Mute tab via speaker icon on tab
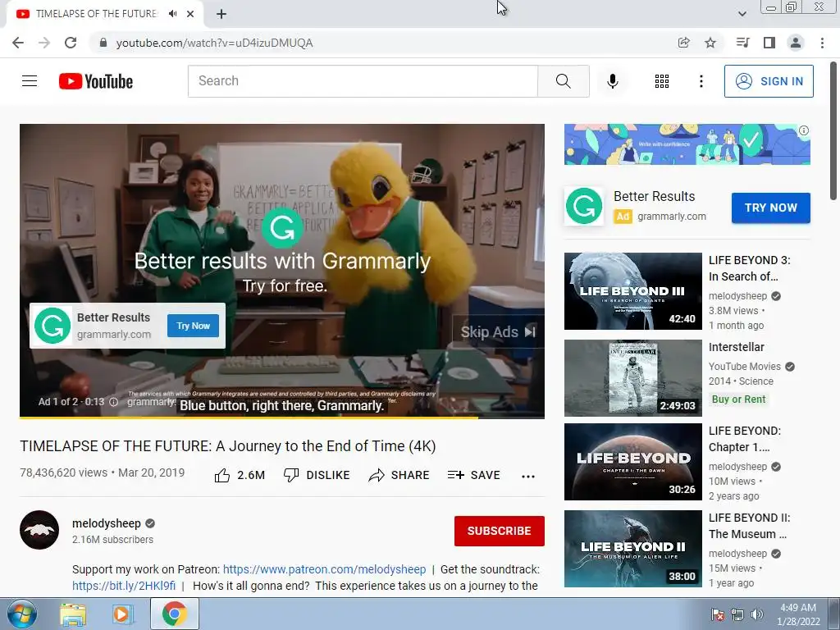This screenshot has height=630, width=840. tap(172, 14)
